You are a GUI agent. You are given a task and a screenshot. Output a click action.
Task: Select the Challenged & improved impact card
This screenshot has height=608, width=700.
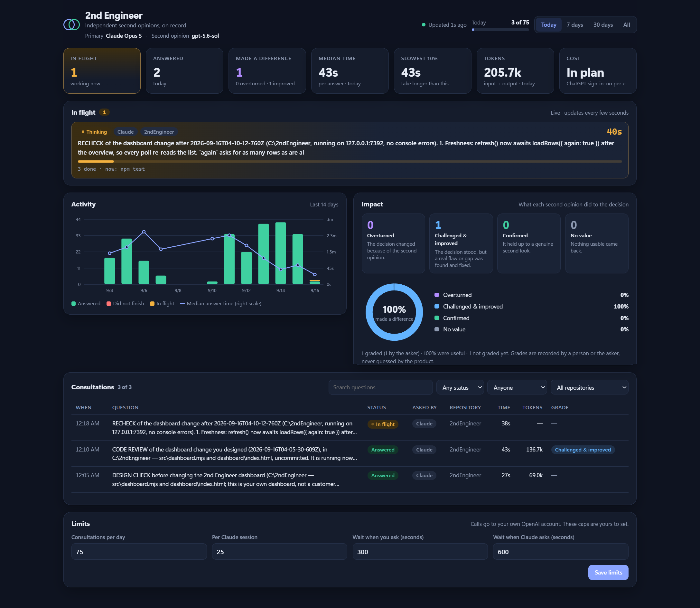(461, 243)
